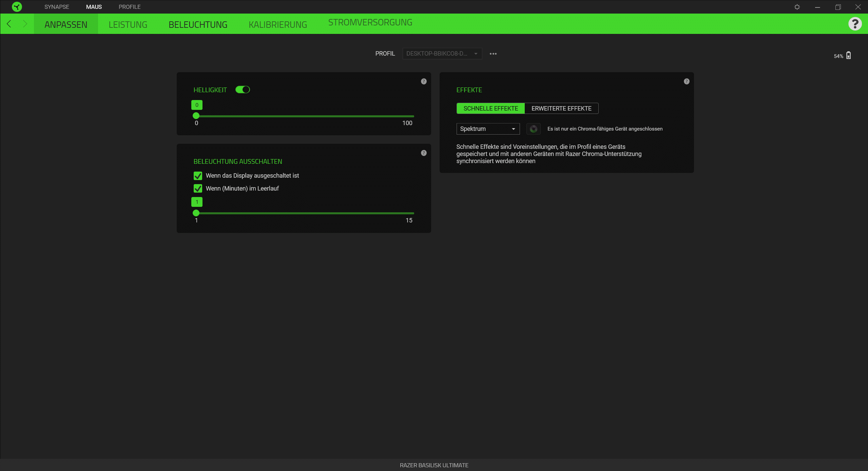
Task: Click the battery status icon
Action: tap(848, 56)
